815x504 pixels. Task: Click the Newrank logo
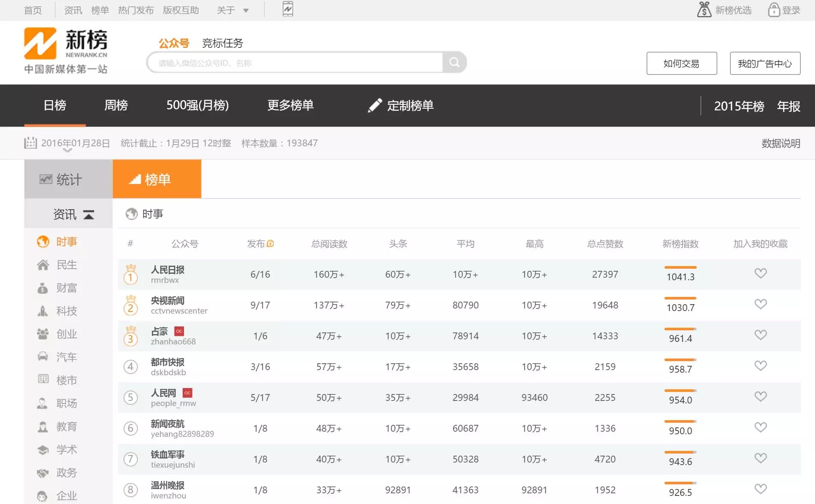tap(65, 50)
